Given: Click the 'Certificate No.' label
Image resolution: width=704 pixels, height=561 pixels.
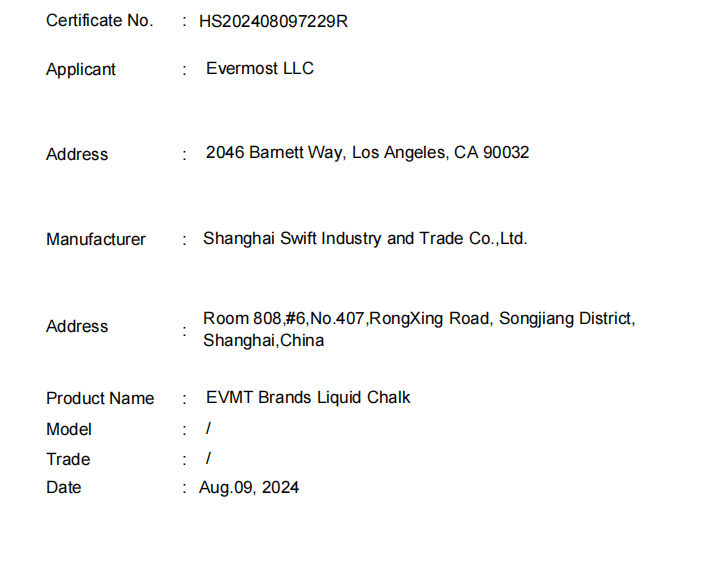Looking at the screenshot, I should [x=100, y=21].
